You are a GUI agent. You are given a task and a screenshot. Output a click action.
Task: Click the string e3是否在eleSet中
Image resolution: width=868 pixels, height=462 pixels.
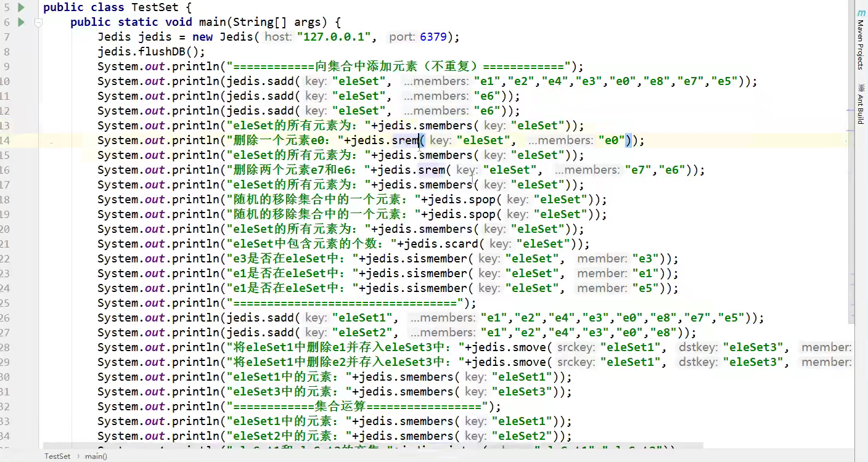[292, 259]
